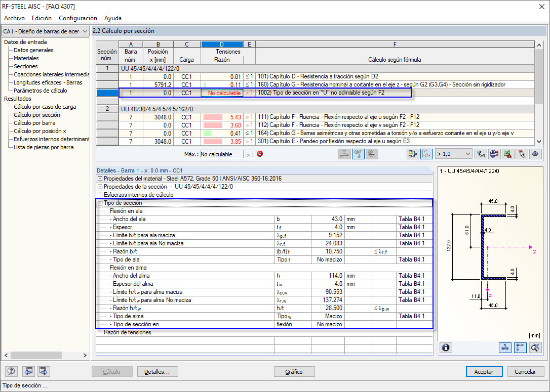The width and height of the screenshot is (550, 392).
Task: Select Cálculo por posición x
Action: (40, 131)
